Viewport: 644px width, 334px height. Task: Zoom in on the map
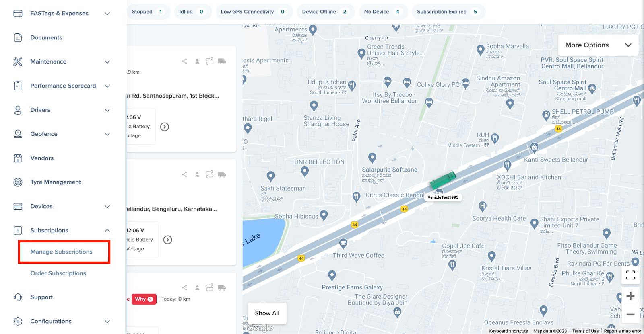click(x=630, y=296)
